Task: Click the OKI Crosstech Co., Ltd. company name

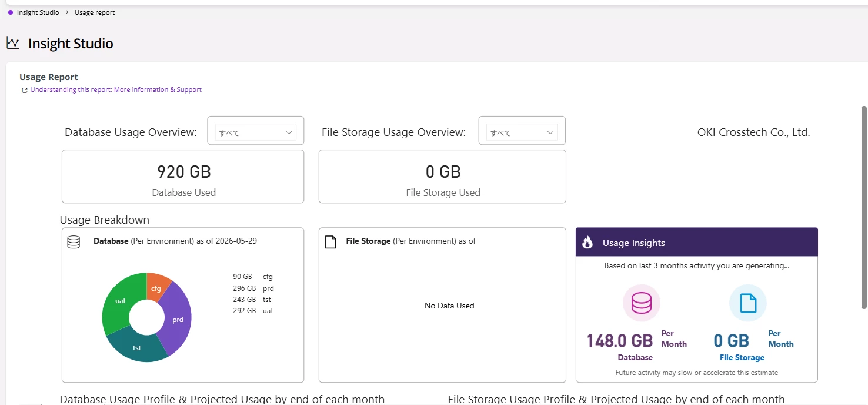Action: click(753, 132)
